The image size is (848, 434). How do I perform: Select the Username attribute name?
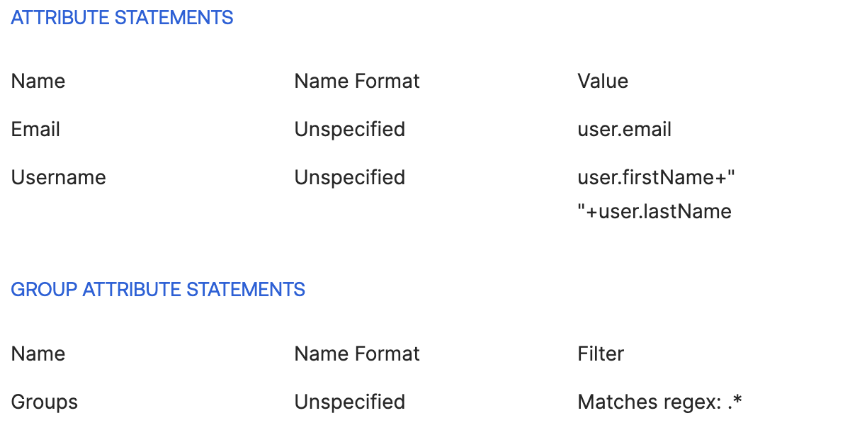[58, 178]
